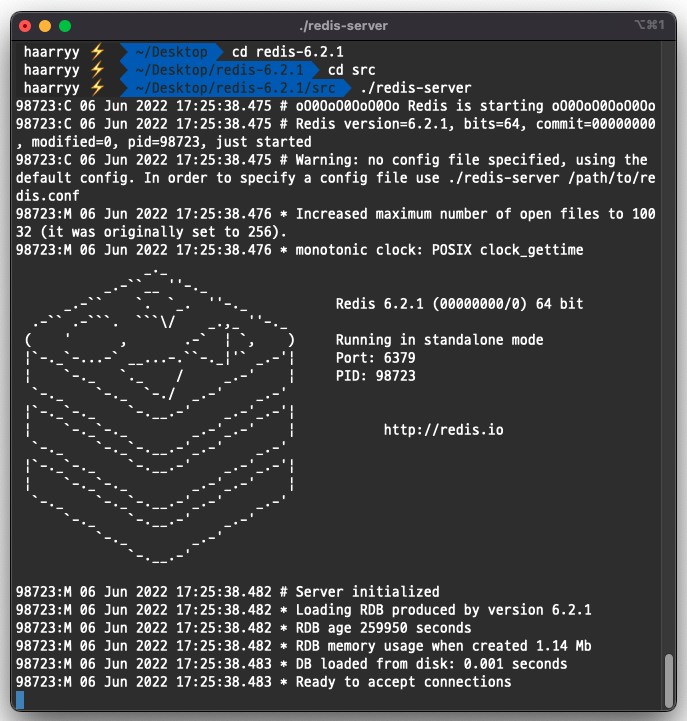Click 'DB loaded from disk: 0.001 seconds' line
The height and width of the screenshot is (721, 687).
(x=292, y=664)
